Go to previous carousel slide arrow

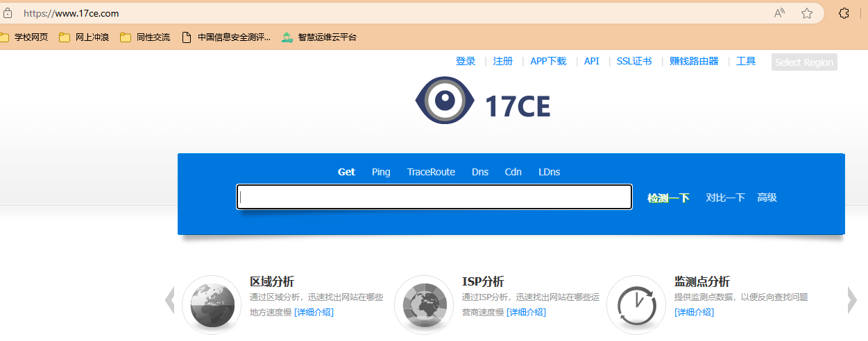169,300
